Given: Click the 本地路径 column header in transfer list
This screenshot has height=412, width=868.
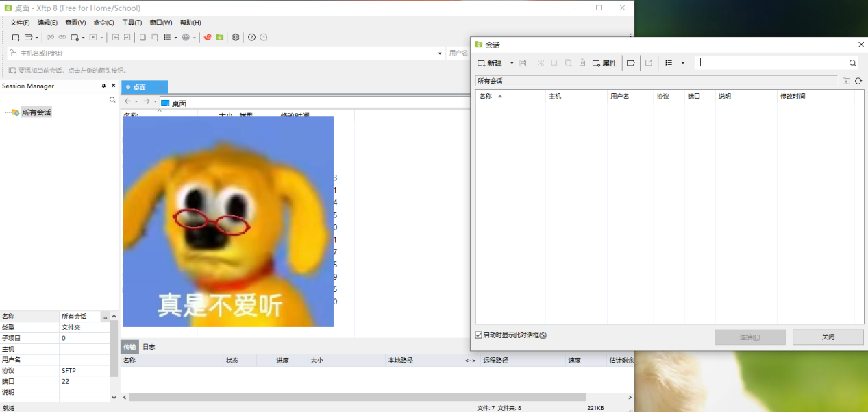Looking at the screenshot, I should tap(424, 360).
